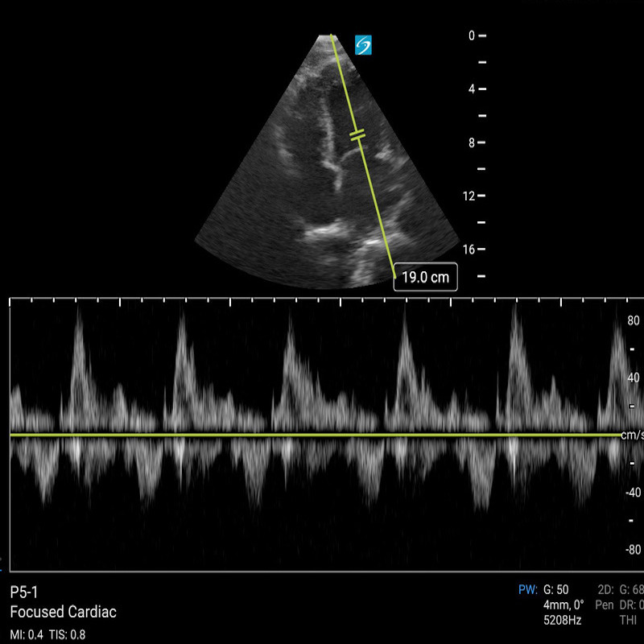Click the 5208Hz PRF readout

pyautogui.click(x=562, y=620)
